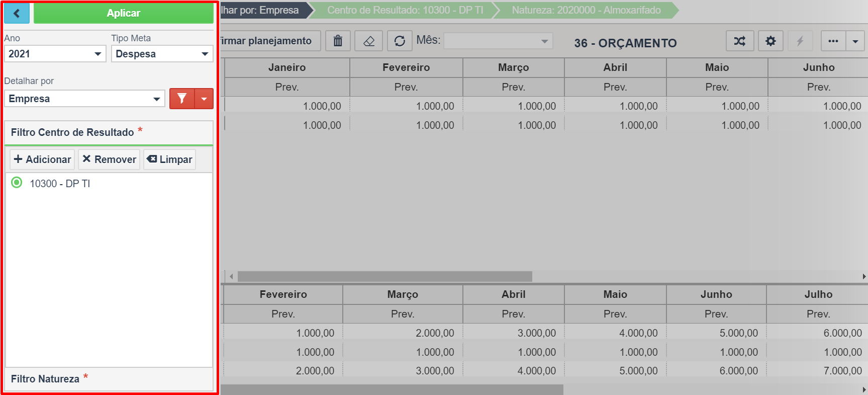Click the Adicionar button
Viewport: 868px width, 395px height.
coord(42,160)
